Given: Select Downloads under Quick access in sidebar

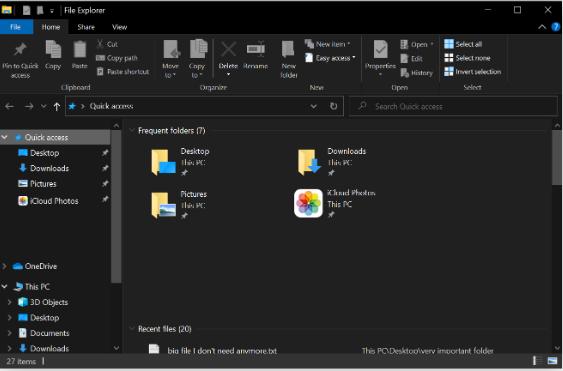Looking at the screenshot, I should click(x=49, y=168).
